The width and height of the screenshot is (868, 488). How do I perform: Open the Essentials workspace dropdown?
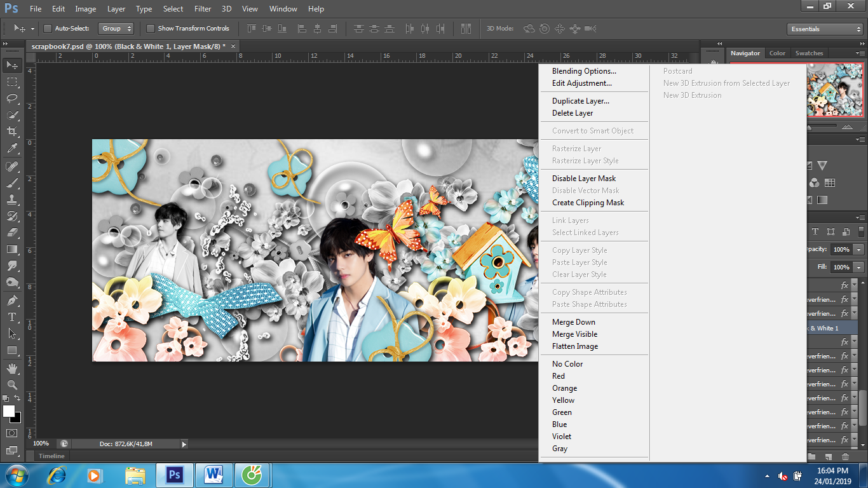pyautogui.click(x=824, y=29)
